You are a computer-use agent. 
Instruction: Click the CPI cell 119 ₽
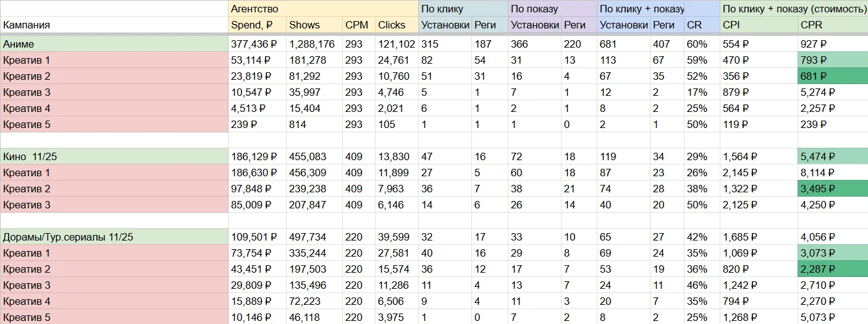759,124
